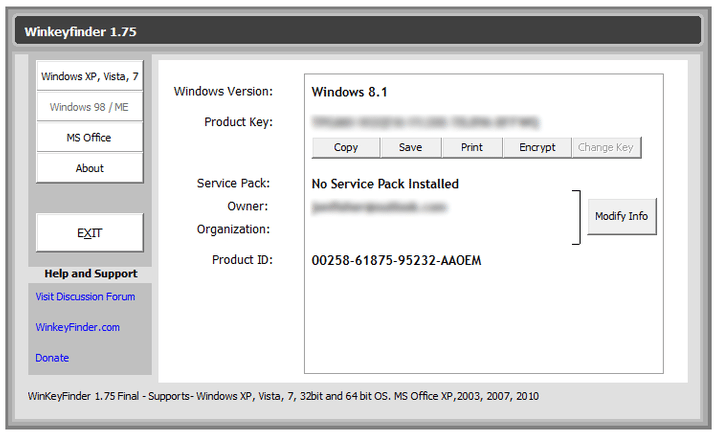
Task: Select the Windows XP, Vista, 7 button
Action: (x=90, y=76)
